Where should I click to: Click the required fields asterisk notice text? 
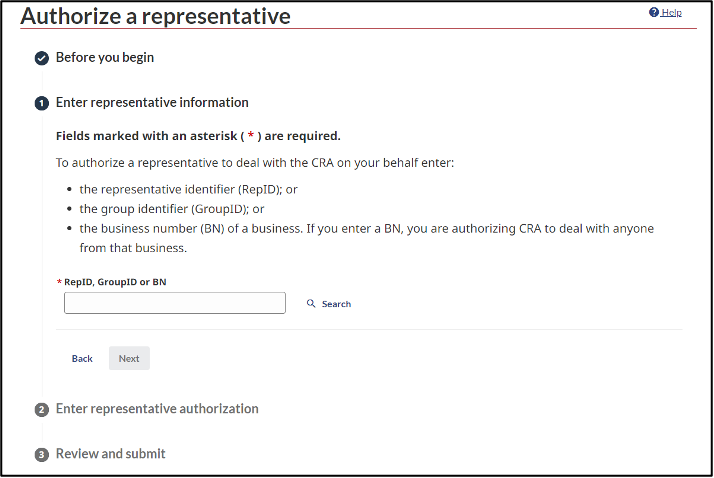198,135
